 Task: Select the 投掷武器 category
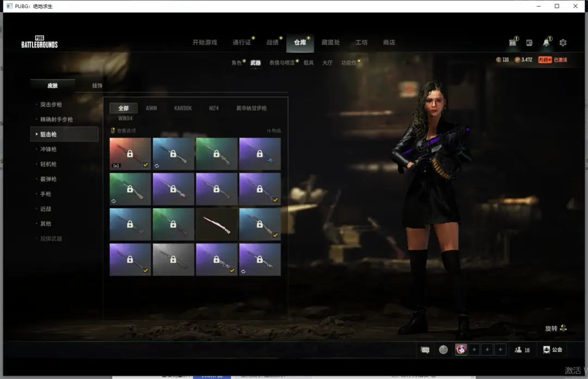[51, 239]
